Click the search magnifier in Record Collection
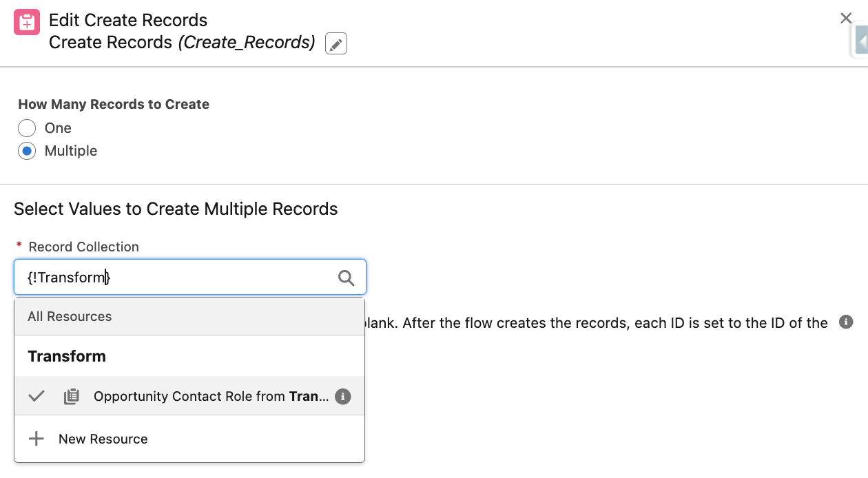Screen dimensions: 868x478 click(x=347, y=278)
